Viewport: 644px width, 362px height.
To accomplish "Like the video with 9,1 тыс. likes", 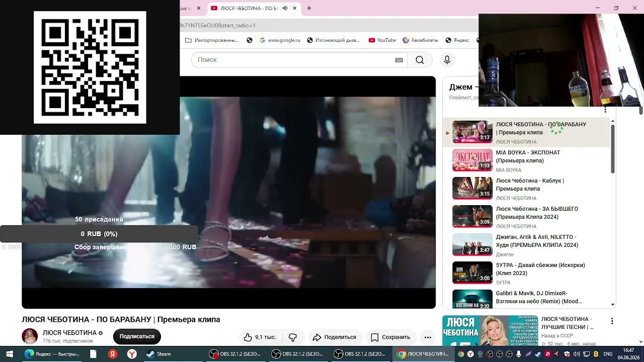I will pos(260,337).
